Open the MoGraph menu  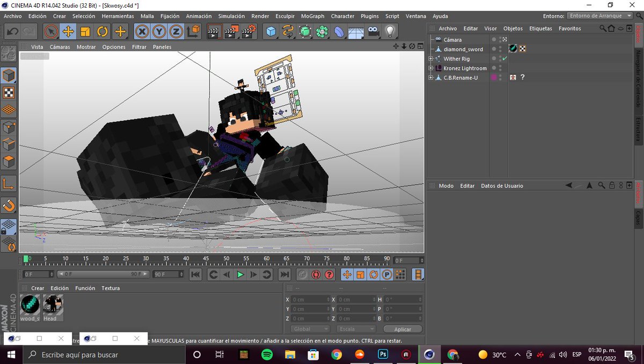click(312, 16)
